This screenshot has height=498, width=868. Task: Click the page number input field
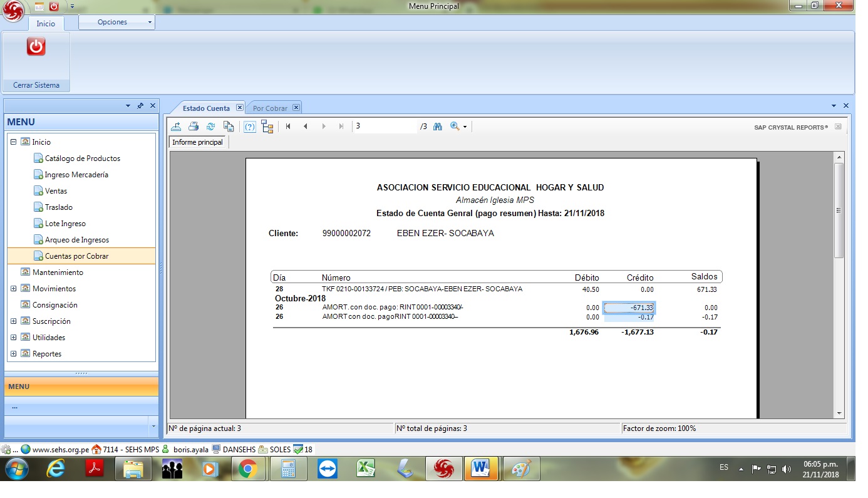tap(384, 127)
